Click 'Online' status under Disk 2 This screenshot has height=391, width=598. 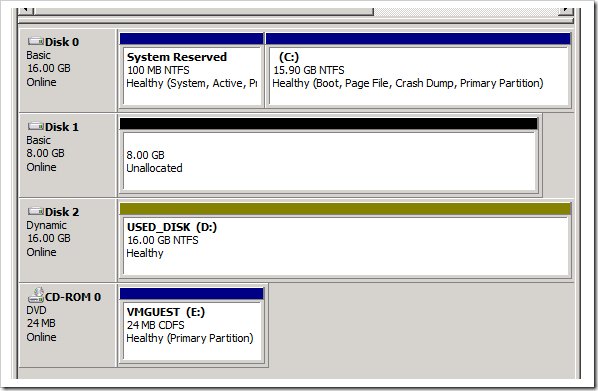41,253
